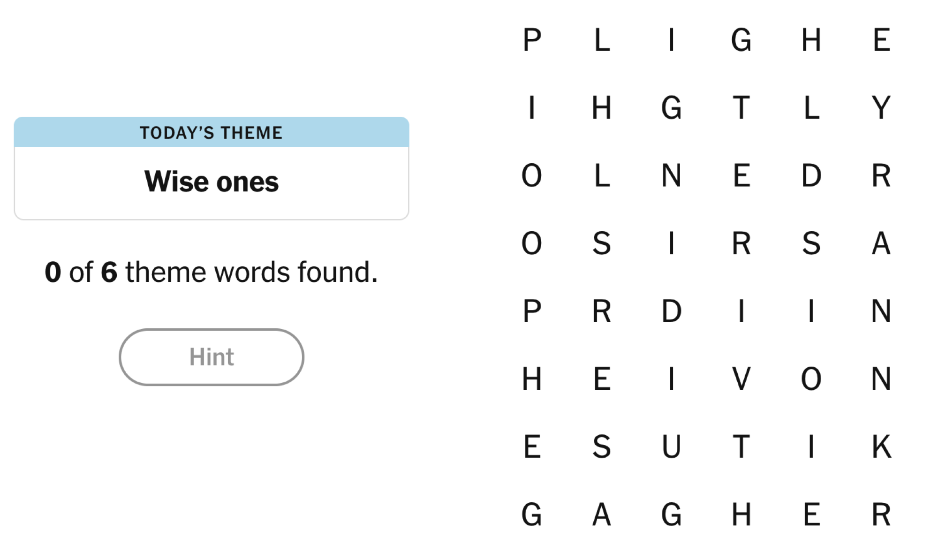Pick the letter K in the grid
The width and height of the screenshot is (938, 560).
[881, 446]
